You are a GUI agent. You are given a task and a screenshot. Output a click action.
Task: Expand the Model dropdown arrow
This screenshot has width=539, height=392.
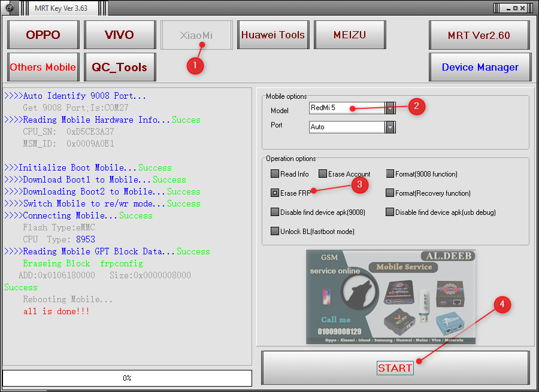(x=390, y=108)
